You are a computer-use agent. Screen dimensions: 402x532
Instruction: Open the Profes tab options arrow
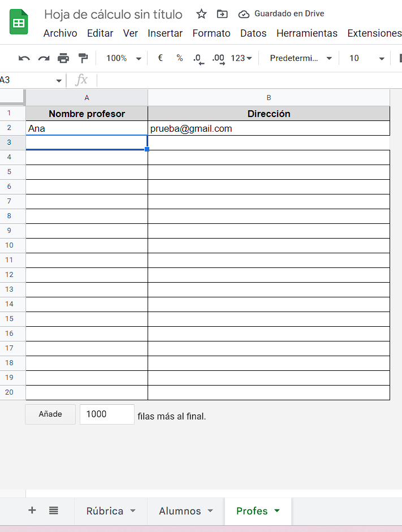pyautogui.click(x=277, y=511)
